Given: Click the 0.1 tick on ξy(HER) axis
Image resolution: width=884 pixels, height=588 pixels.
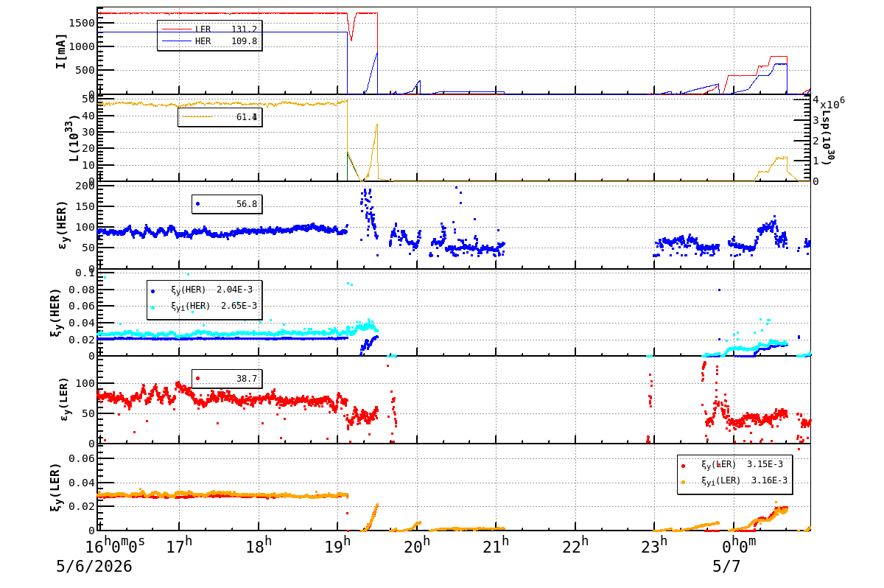Looking at the screenshot, I should pos(86,273).
